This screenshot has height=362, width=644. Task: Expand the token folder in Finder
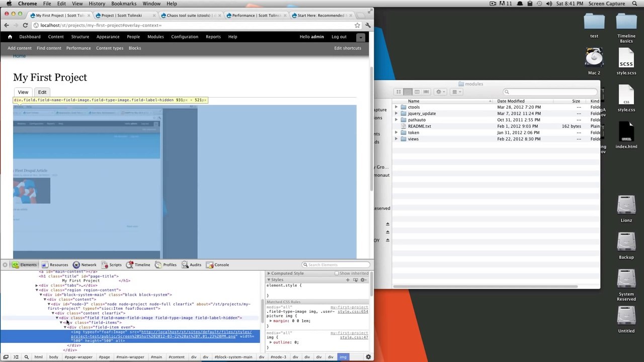tap(396, 132)
